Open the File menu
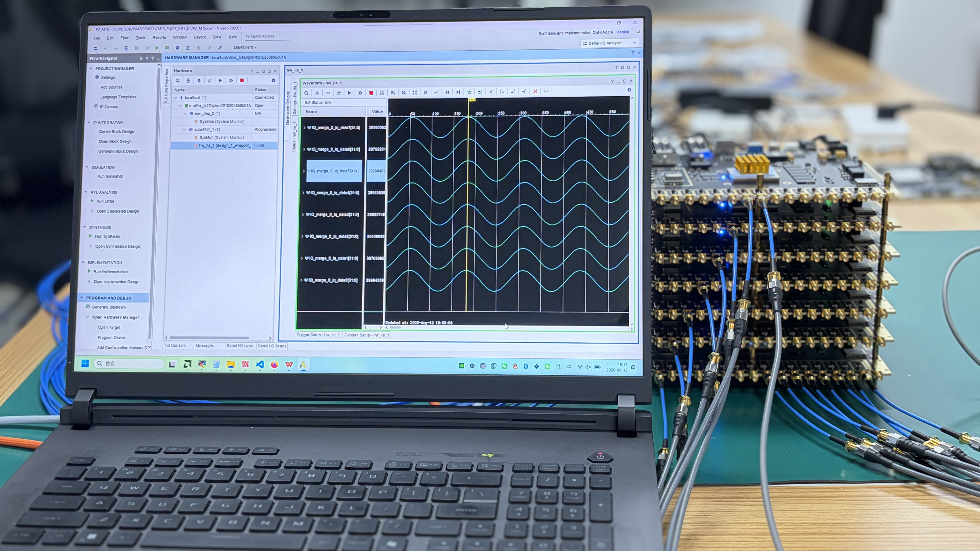Screen dimensions: 980x551 (97, 38)
